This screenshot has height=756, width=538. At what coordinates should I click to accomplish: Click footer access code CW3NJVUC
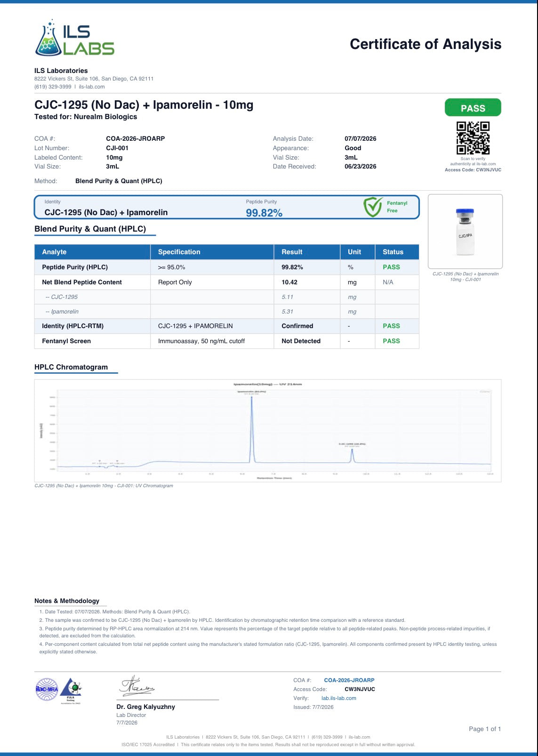click(360, 689)
